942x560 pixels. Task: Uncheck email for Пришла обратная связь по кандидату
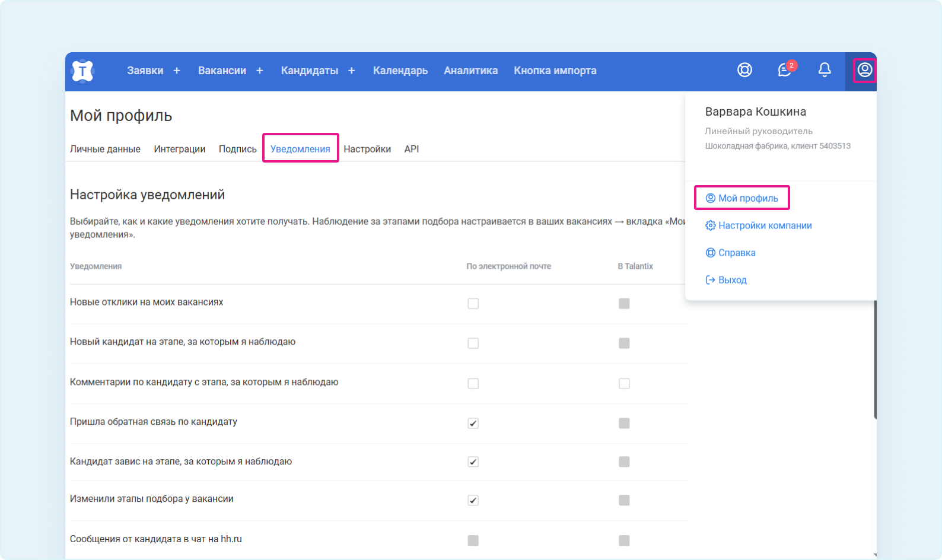click(x=473, y=423)
